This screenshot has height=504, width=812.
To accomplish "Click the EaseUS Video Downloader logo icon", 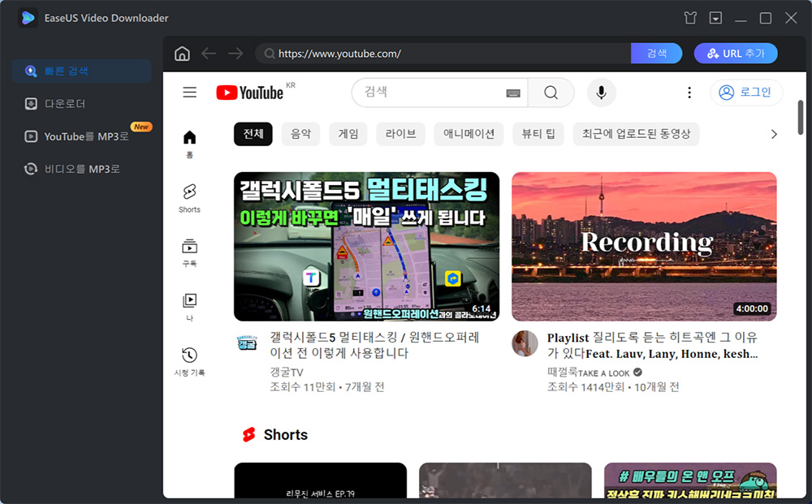I will click(x=28, y=18).
